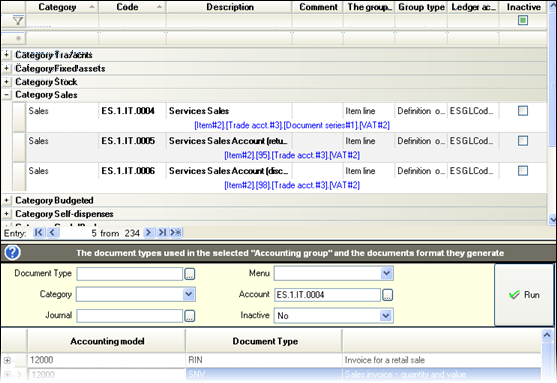The height and width of the screenshot is (383, 557).
Task: Click the row selector for ES.1.IT.0004
Action: [x=19, y=117]
